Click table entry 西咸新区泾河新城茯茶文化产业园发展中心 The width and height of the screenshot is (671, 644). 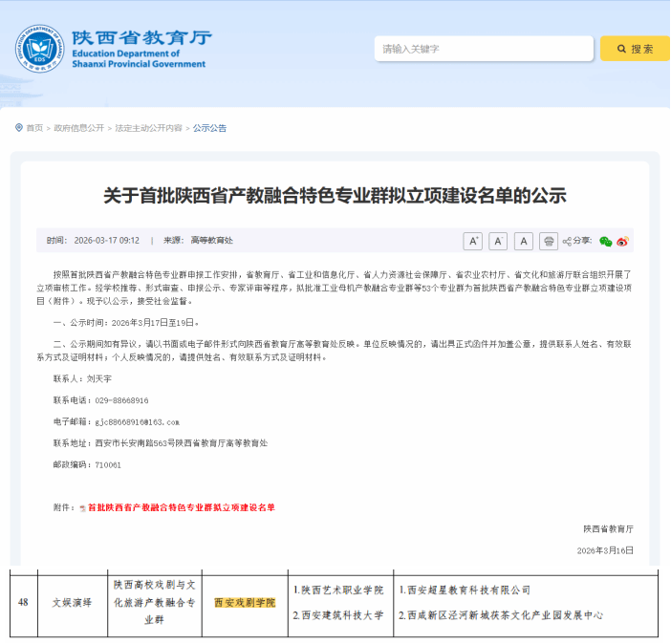click(501, 615)
